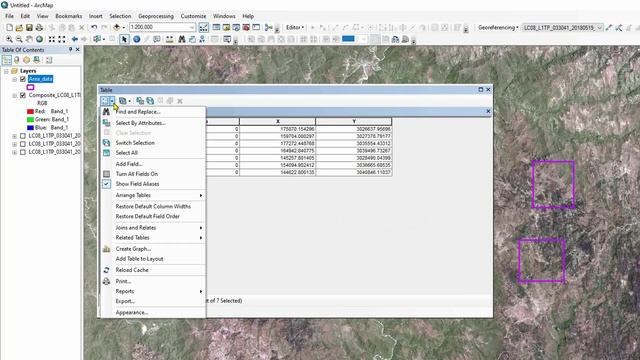Open the Catalog window icon
The height and width of the screenshot is (360, 640).
click(226, 27)
